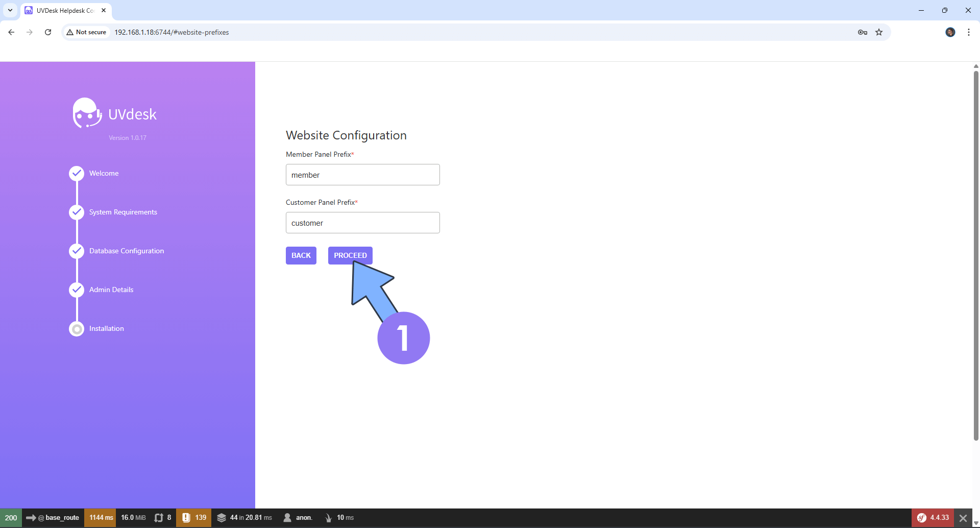The height and width of the screenshot is (528, 980).
Task: Click the Installation step label
Action: pyautogui.click(x=106, y=328)
